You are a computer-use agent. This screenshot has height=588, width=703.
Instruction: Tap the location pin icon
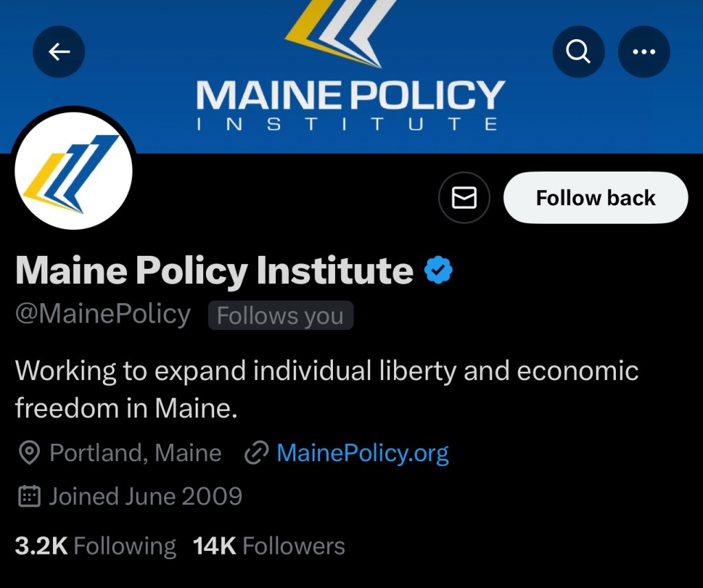click(29, 453)
